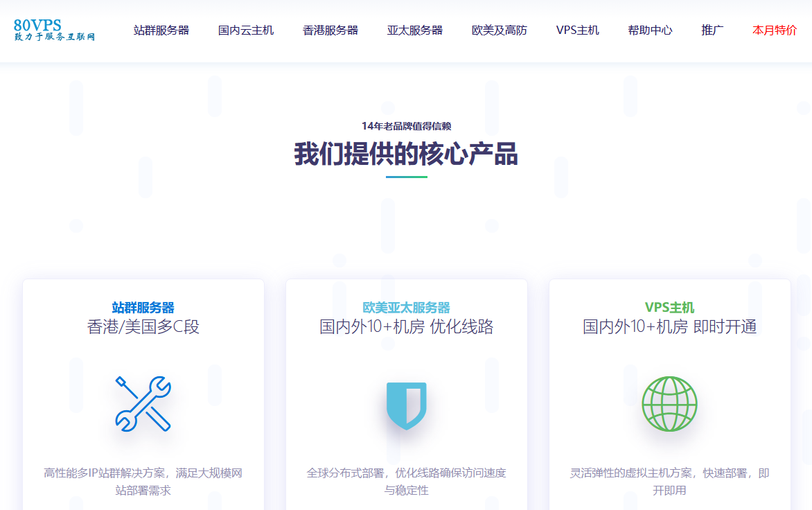812x510 pixels.
Task: Click the 香港/美国多C段 subtitle
Action: tap(142, 326)
